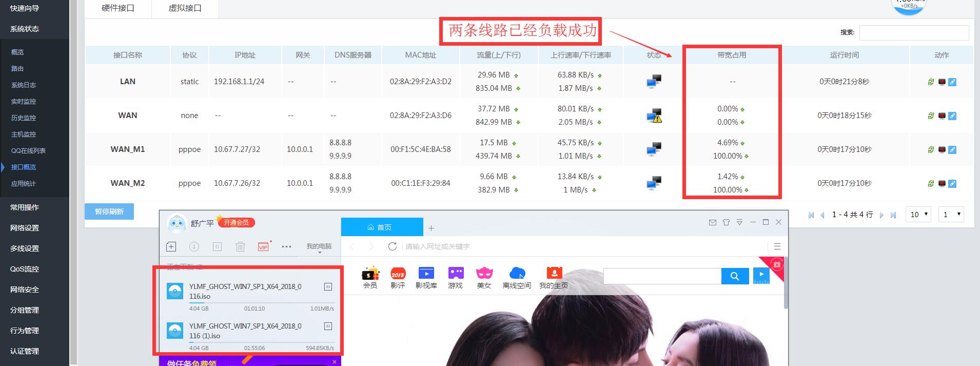This screenshot has height=366, width=980.
Task: Pause the first YLMF_GHOST 116.iso download
Action: point(328,286)
